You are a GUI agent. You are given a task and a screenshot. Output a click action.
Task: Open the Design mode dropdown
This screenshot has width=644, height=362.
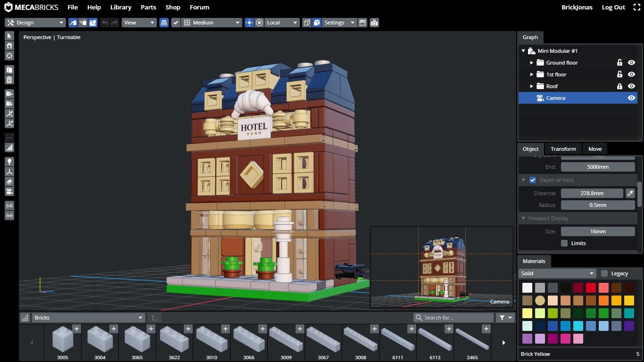coord(35,23)
